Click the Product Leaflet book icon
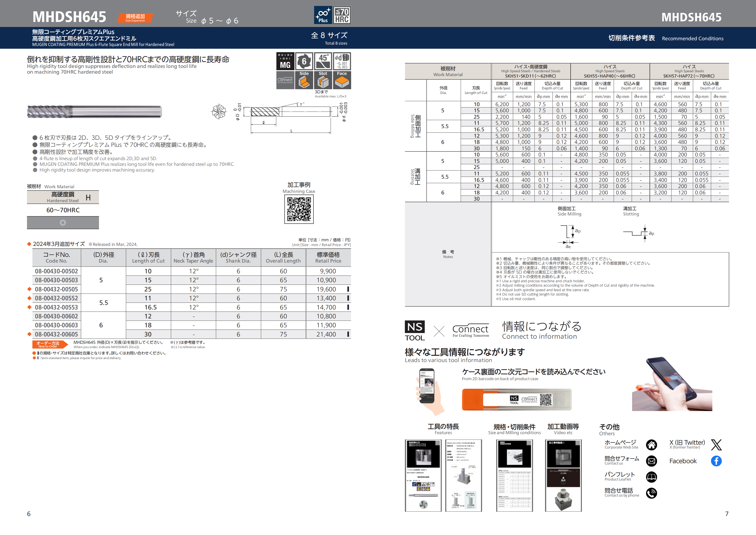Viewport: 756px width, 535px height. pos(651,477)
